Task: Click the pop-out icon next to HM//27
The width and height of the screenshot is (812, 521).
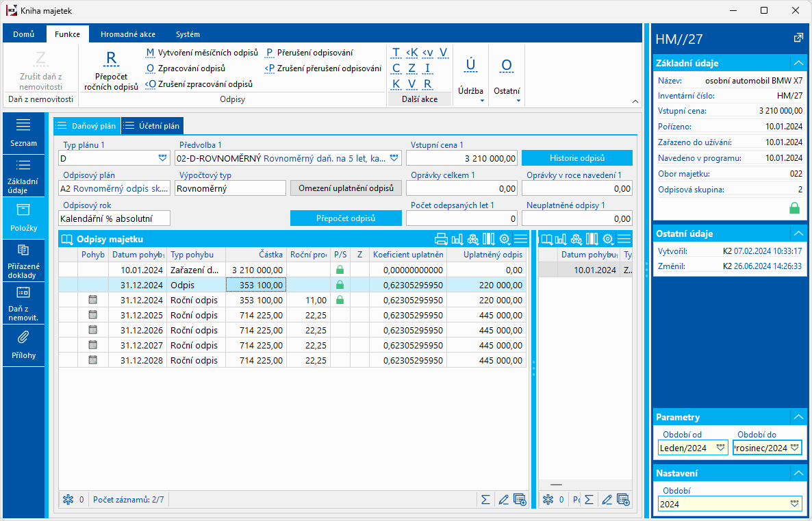Action: (x=798, y=38)
